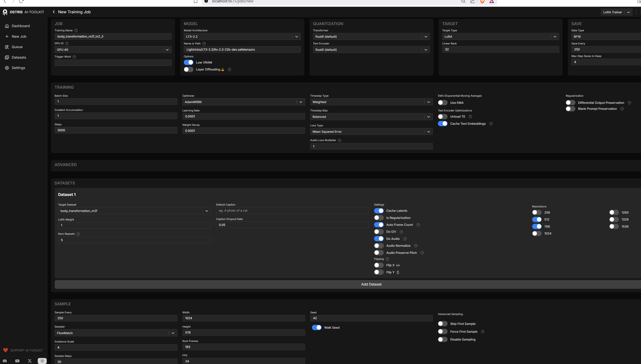Image resolution: width=641 pixels, height=364 pixels.
Task: Open Datasets in the sidebar
Action: [x=19, y=58]
